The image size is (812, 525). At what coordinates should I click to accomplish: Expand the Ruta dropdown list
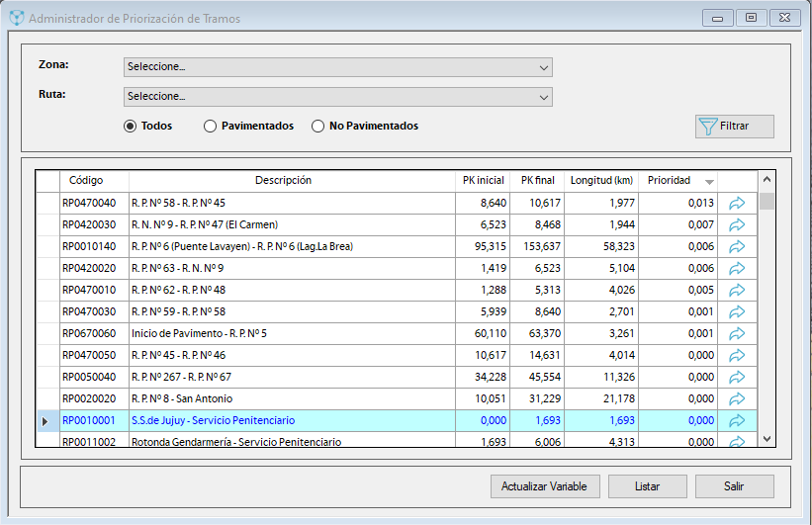(337, 97)
